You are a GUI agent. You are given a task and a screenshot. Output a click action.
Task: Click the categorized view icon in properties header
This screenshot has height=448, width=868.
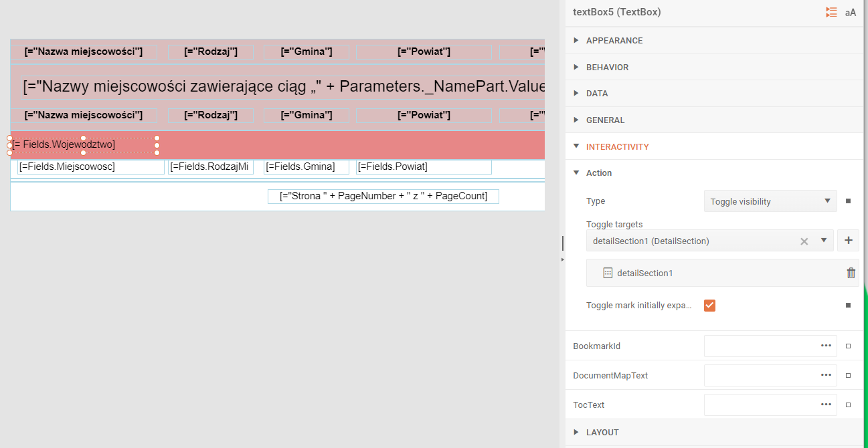coord(831,12)
